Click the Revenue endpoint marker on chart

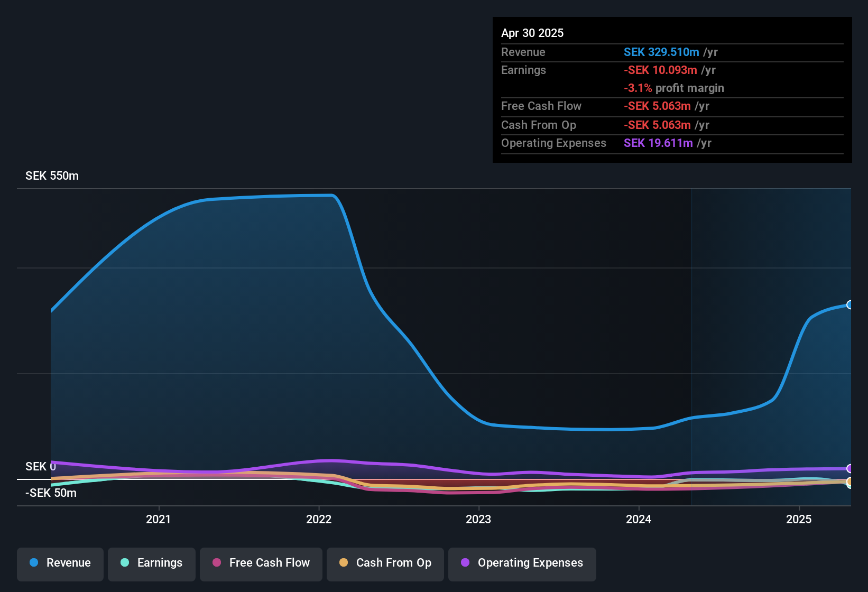849,304
